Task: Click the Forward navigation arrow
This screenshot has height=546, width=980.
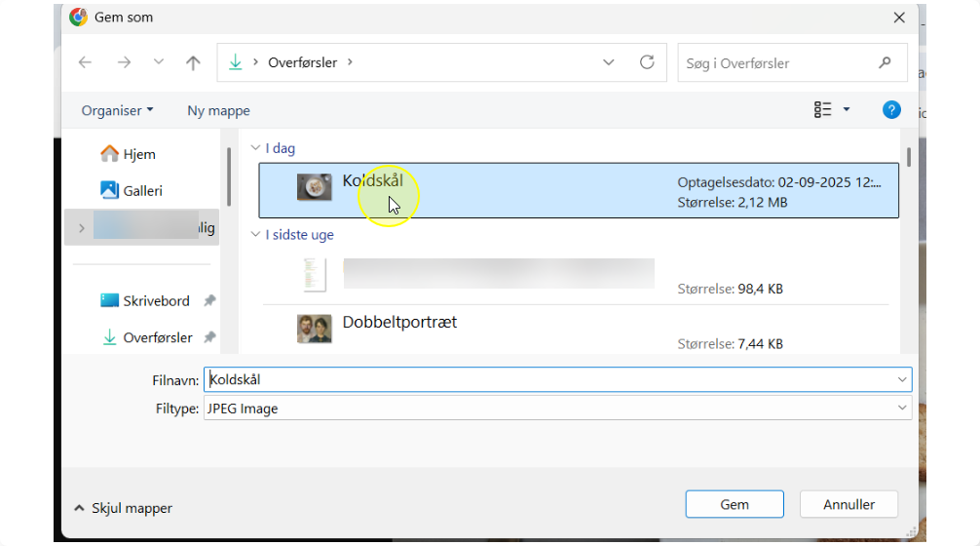Action: tap(124, 62)
